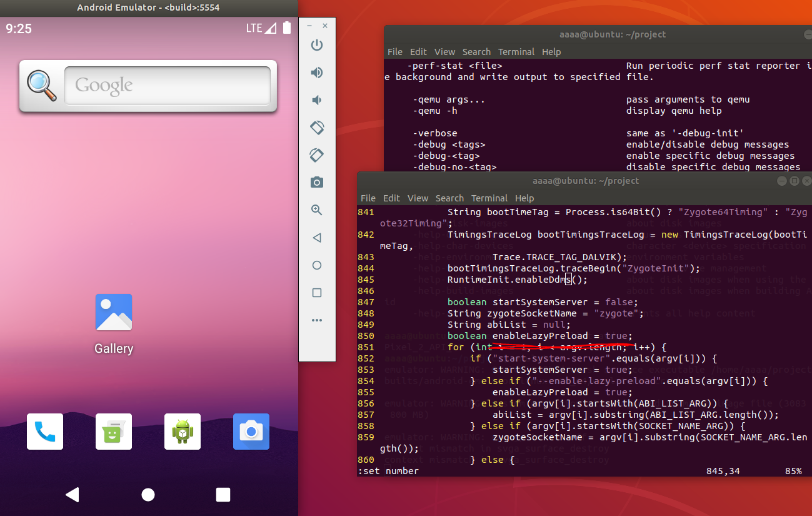The image size is (812, 516).
Task: Click line number 845 in vim
Action: pyautogui.click(x=366, y=280)
